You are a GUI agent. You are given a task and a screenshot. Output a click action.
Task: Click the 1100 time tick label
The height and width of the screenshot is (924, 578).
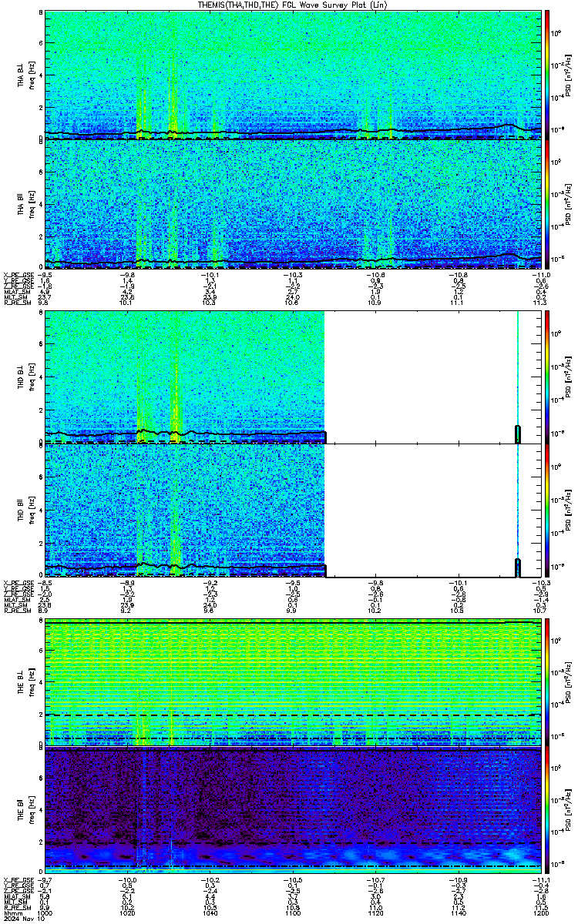point(293,913)
